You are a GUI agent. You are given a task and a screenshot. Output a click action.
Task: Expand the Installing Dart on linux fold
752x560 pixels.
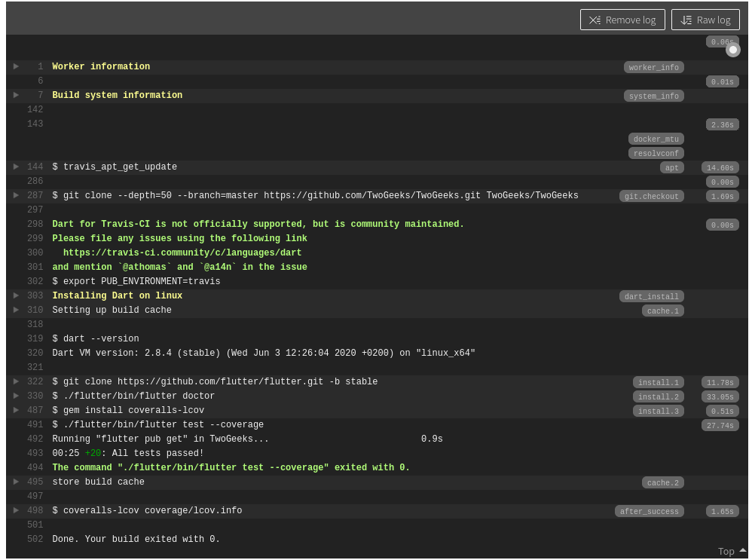[16, 295]
